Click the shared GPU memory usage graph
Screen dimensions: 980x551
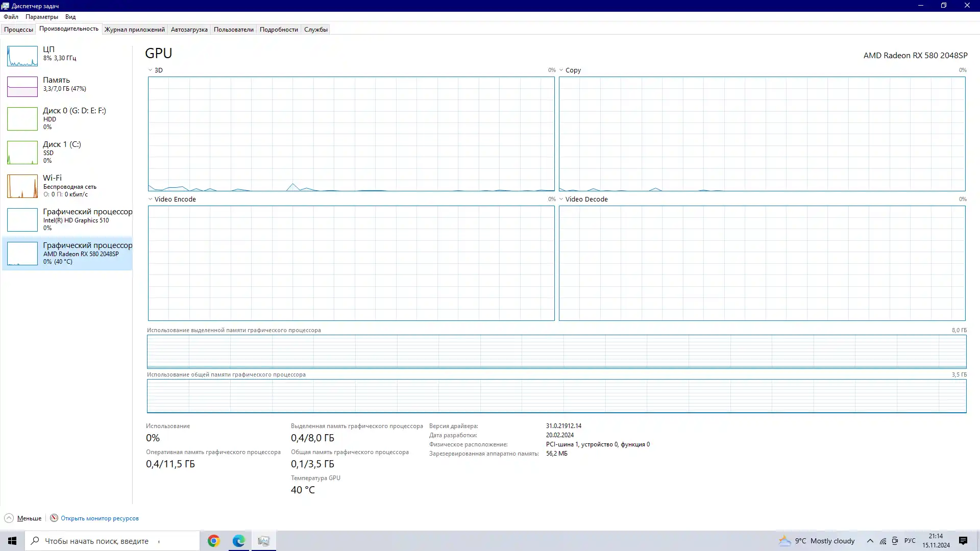(x=556, y=396)
